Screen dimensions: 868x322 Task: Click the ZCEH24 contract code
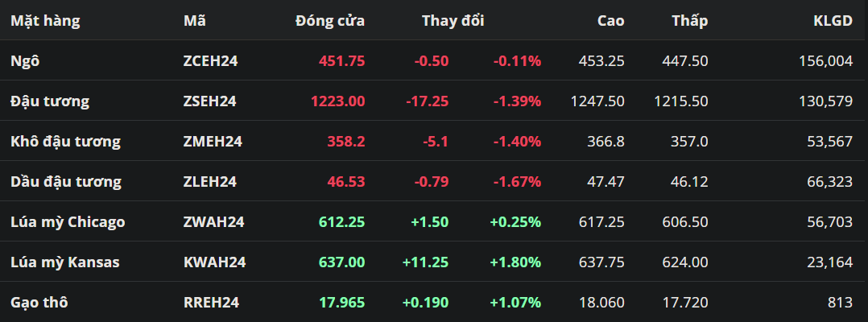pos(210,60)
